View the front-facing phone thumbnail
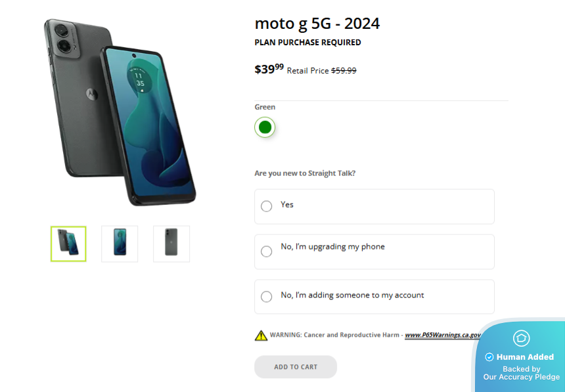 click(120, 244)
